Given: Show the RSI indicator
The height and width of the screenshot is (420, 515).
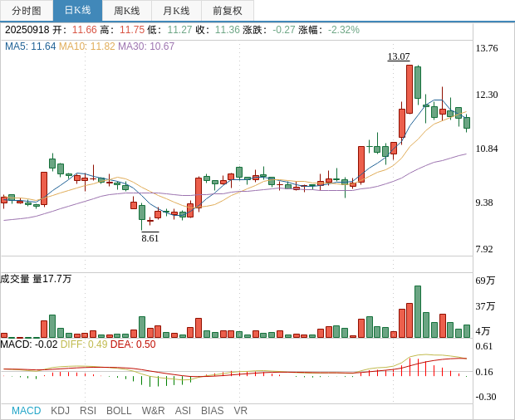Looking at the screenshot, I should [x=88, y=411].
